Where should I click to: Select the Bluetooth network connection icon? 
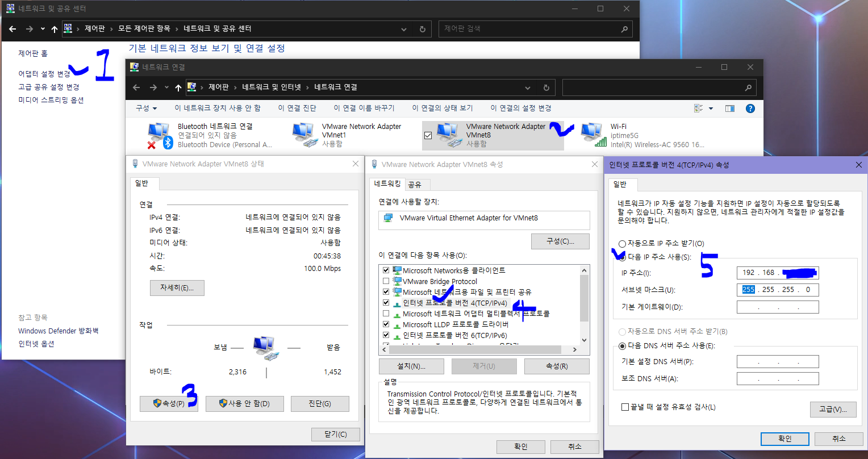(x=160, y=136)
